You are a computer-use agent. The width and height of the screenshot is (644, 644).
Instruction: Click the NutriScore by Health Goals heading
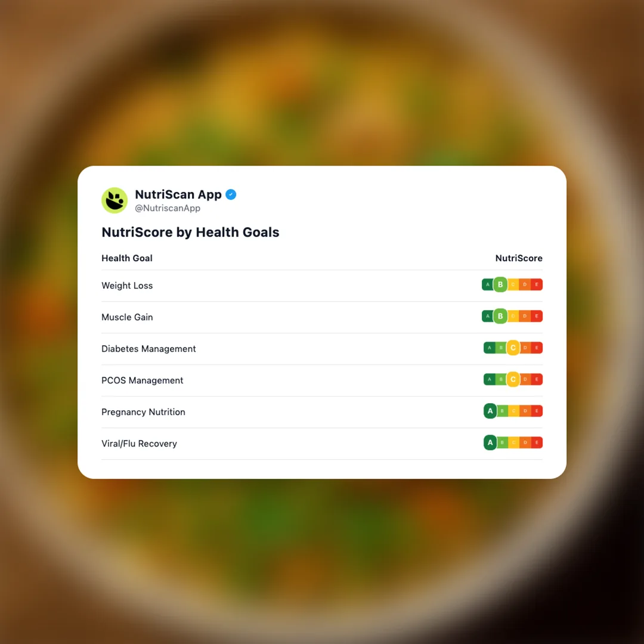pyautogui.click(x=190, y=233)
